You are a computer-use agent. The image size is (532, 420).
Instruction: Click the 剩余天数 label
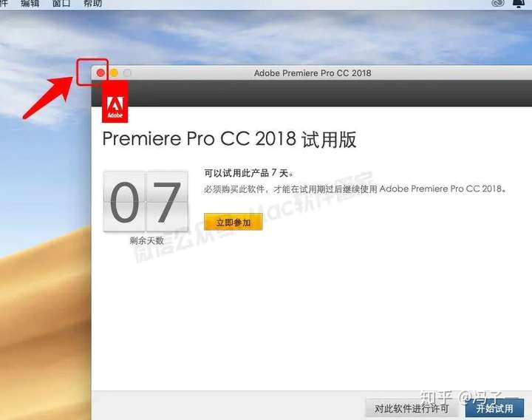146,241
